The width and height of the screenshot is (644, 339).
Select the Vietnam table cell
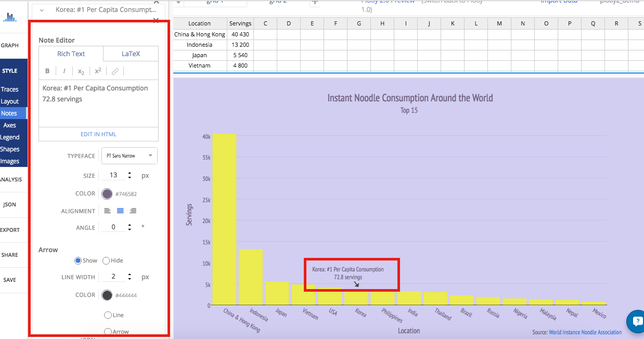click(200, 66)
